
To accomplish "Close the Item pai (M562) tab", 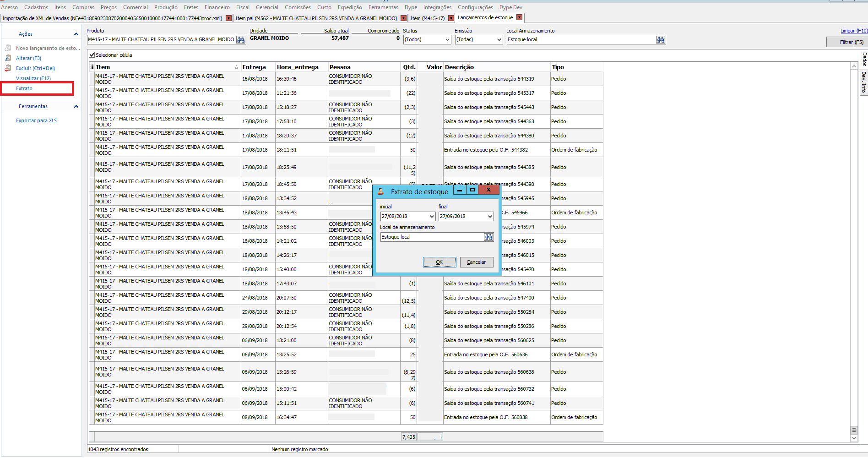I will pyautogui.click(x=403, y=18).
